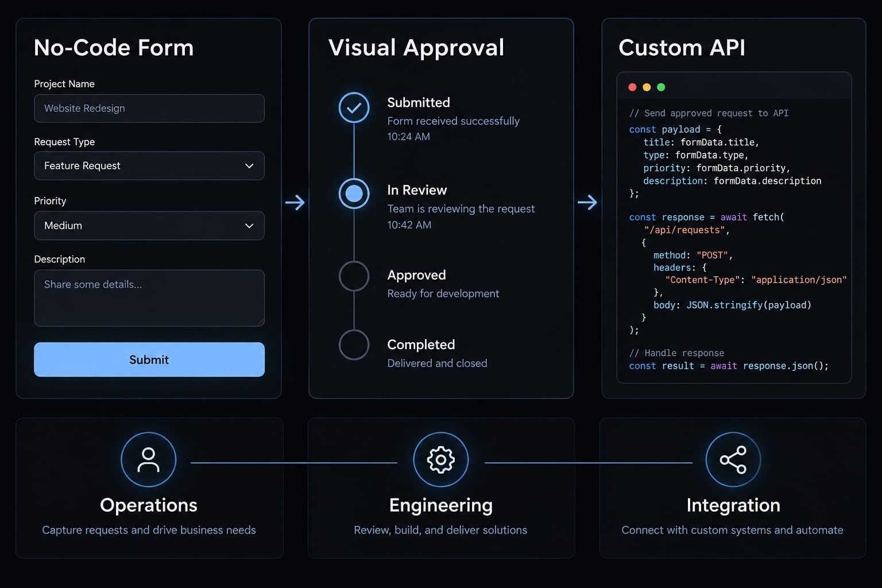The height and width of the screenshot is (588, 882).
Task: Click the "Engineering" card title
Action: click(x=441, y=506)
